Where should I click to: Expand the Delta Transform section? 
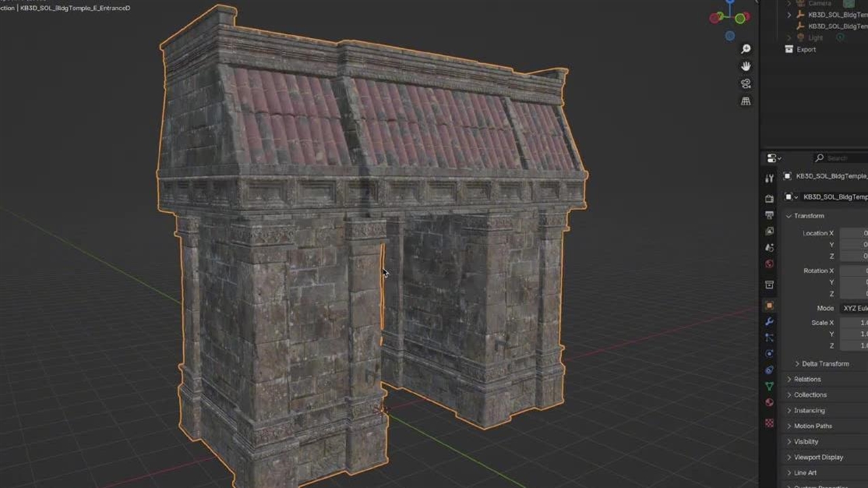[825, 364]
